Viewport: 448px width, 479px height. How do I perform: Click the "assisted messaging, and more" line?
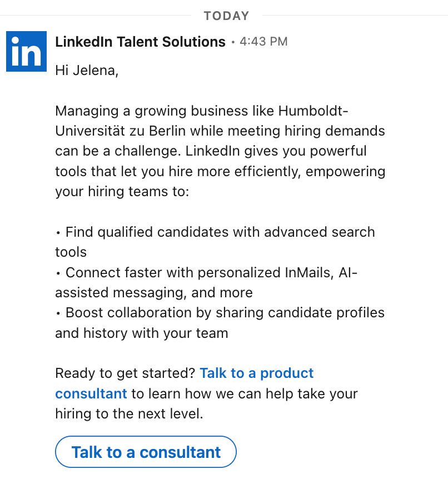(x=154, y=293)
